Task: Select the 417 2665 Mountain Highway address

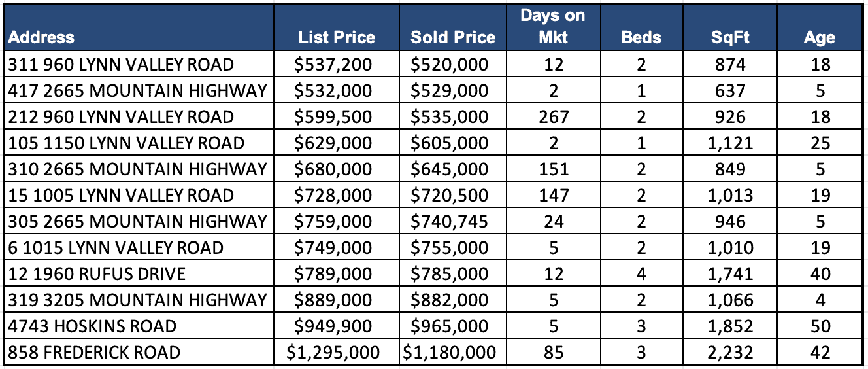Action: point(137,91)
